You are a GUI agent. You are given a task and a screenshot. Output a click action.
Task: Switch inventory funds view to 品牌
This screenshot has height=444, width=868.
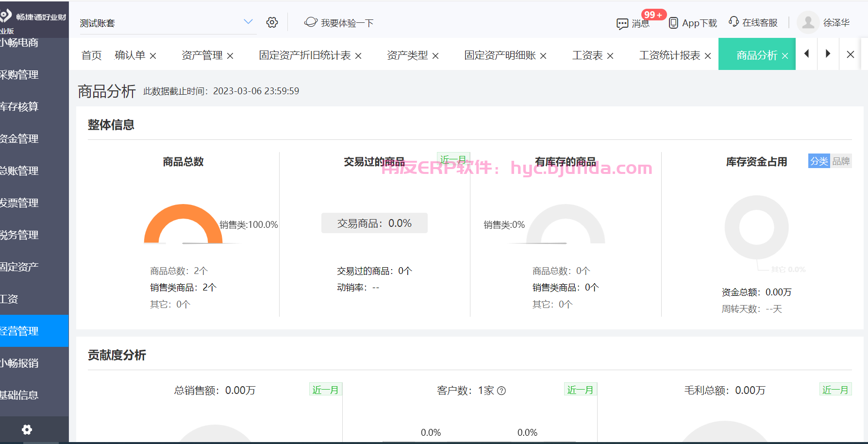pos(841,161)
